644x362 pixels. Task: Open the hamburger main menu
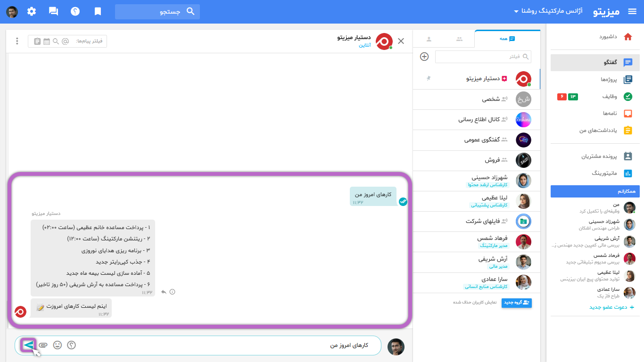632,11
